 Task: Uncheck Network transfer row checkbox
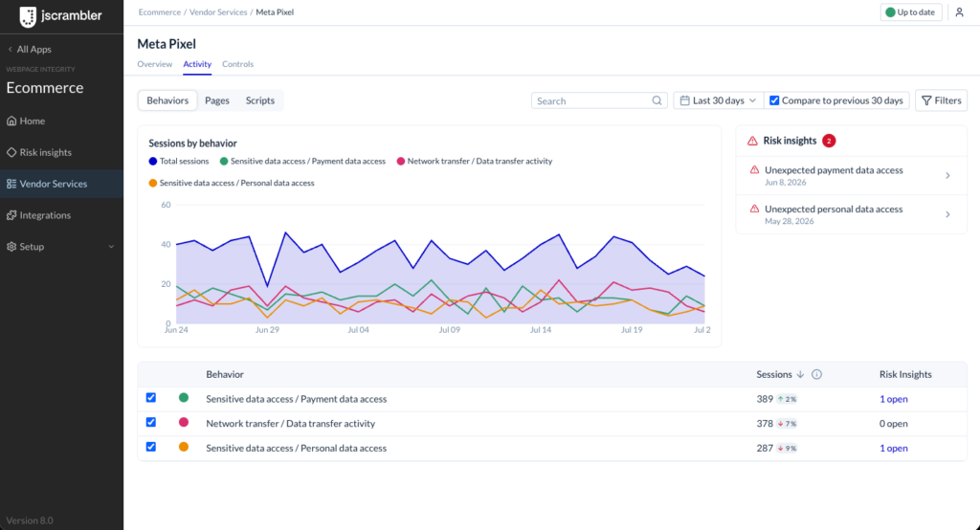tap(151, 422)
